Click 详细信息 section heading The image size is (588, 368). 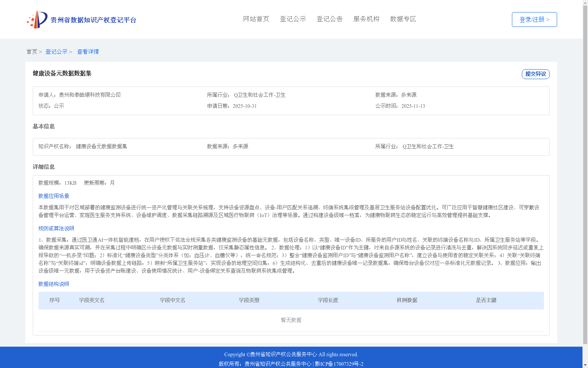click(44, 167)
